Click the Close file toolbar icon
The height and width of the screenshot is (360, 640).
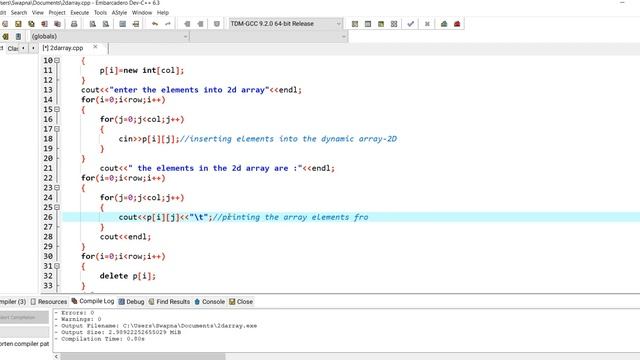[x=44, y=24]
